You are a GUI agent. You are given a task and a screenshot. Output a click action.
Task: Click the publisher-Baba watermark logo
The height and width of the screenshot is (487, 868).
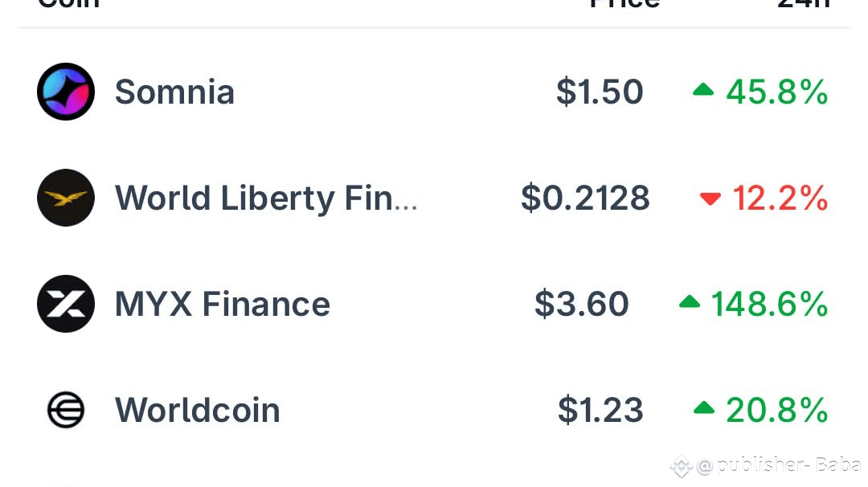(682, 466)
